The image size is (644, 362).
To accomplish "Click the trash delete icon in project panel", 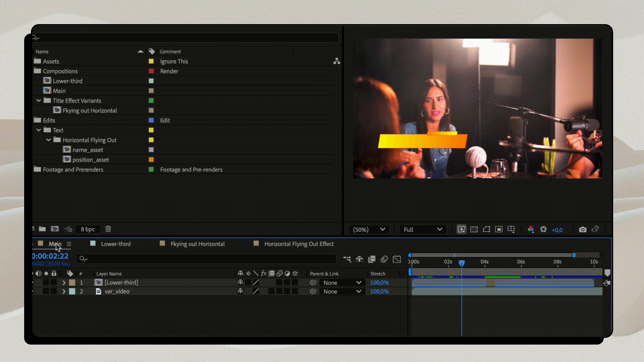I will click(108, 229).
